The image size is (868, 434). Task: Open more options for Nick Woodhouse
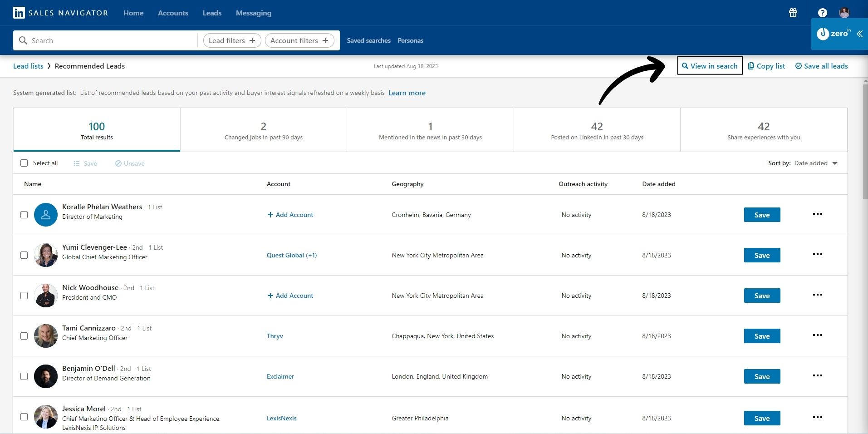[x=817, y=295]
